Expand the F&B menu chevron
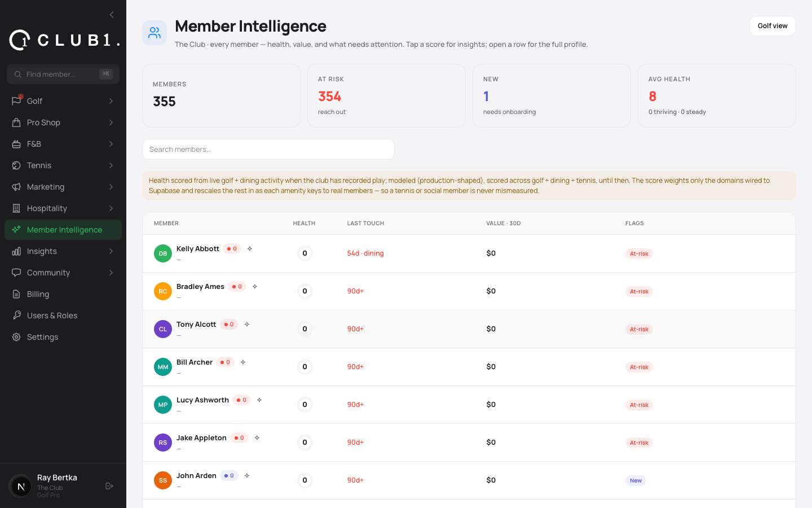Image resolution: width=812 pixels, height=508 pixels. point(111,144)
